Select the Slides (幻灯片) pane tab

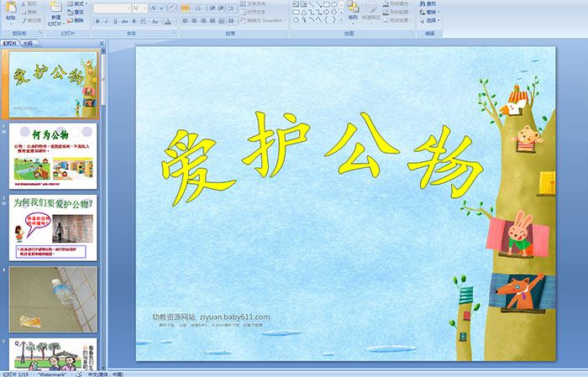pyautogui.click(x=10, y=42)
